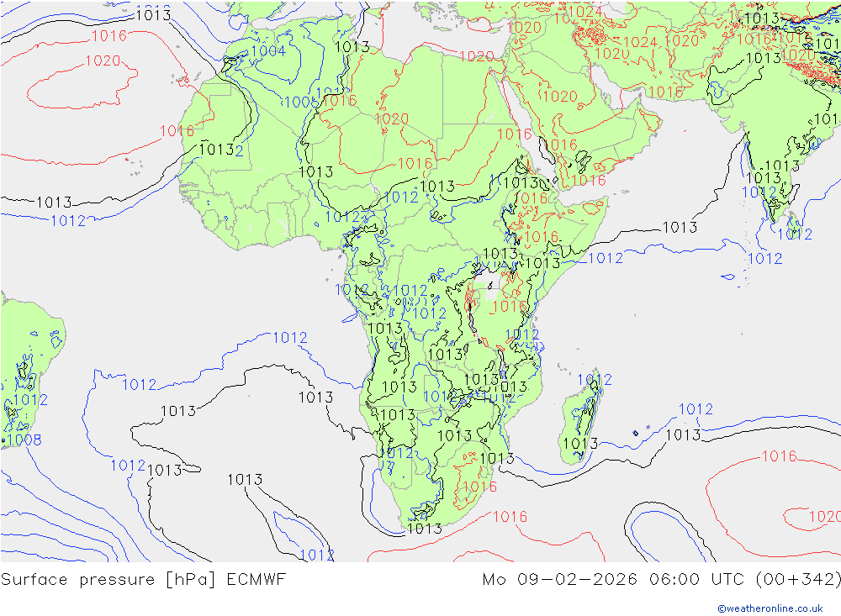Click the blue 1012 label at Sri Lanka
The height and width of the screenshot is (616, 841).
[x=795, y=234]
